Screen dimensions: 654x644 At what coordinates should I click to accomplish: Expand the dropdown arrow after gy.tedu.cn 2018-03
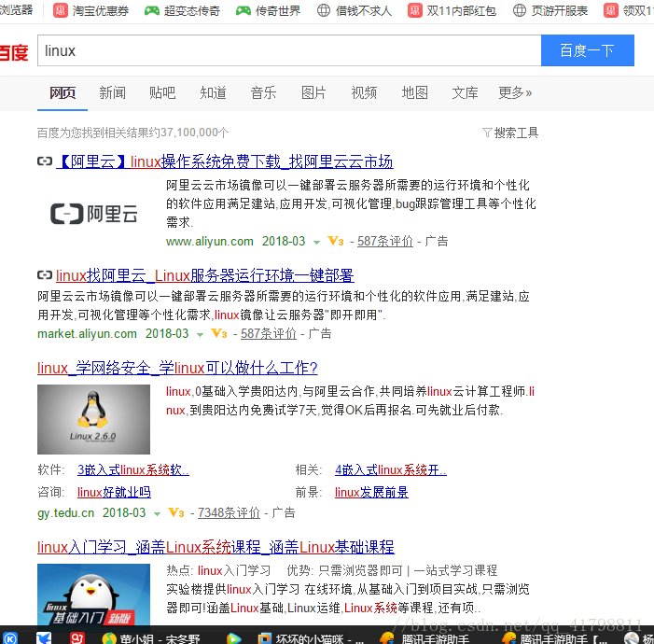[x=157, y=513]
